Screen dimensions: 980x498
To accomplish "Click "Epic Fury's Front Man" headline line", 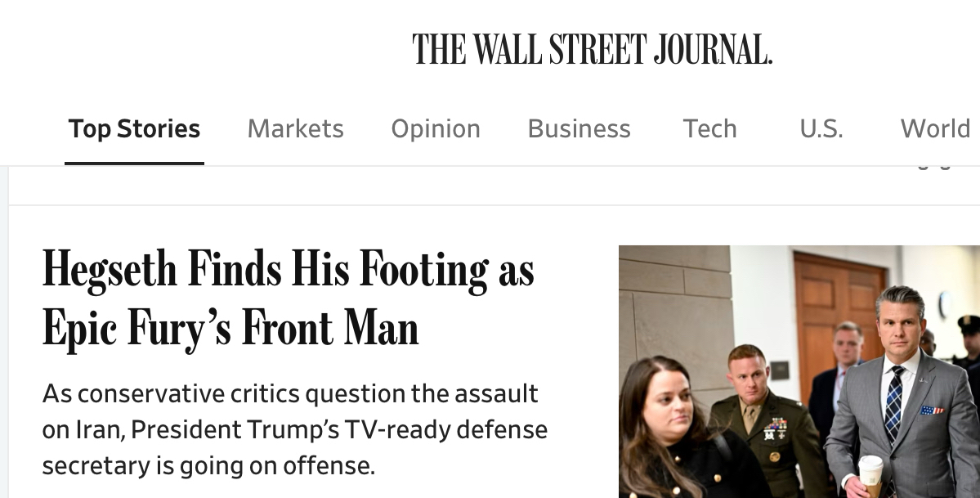I will pyautogui.click(x=230, y=329).
